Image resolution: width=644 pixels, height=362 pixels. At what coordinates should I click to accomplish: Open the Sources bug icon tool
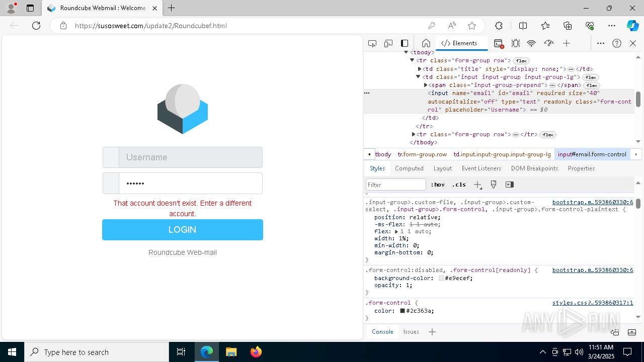point(515,43)
